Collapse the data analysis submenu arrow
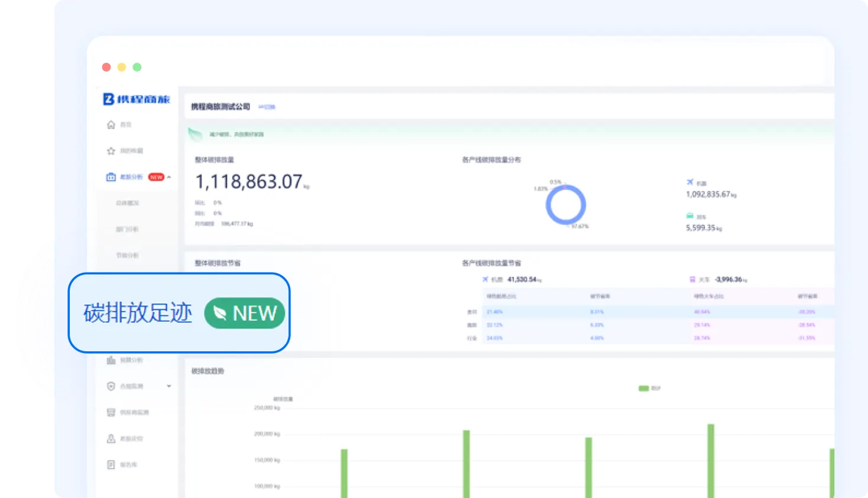868x498 pixels. pyautogui.click(x=169, y=177)
